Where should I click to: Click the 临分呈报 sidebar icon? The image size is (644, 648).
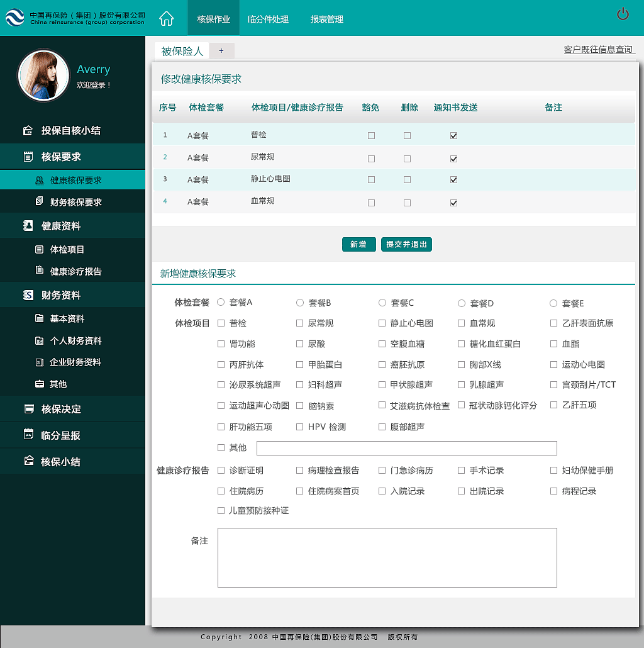[28, 434]
